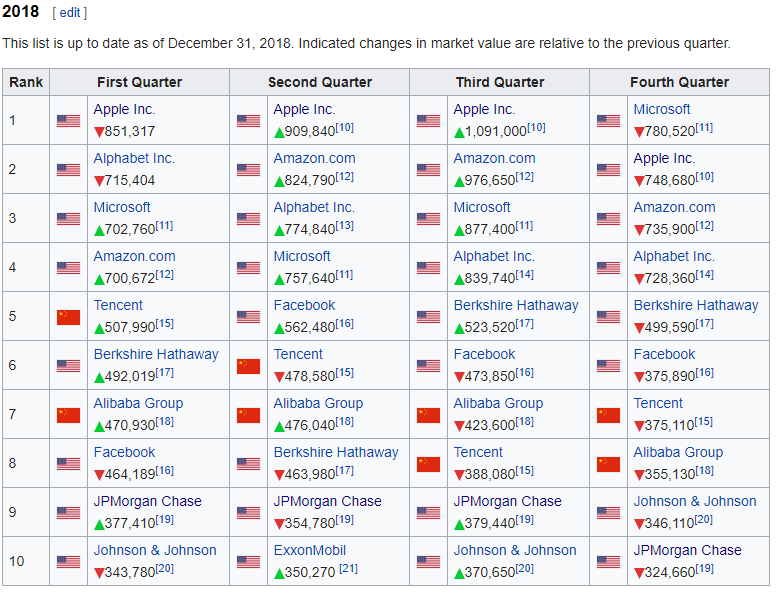This screenshot has width=780, height=592.
Task: Click the green up arrow next to 1,091,000
Action: coord(459,132)
